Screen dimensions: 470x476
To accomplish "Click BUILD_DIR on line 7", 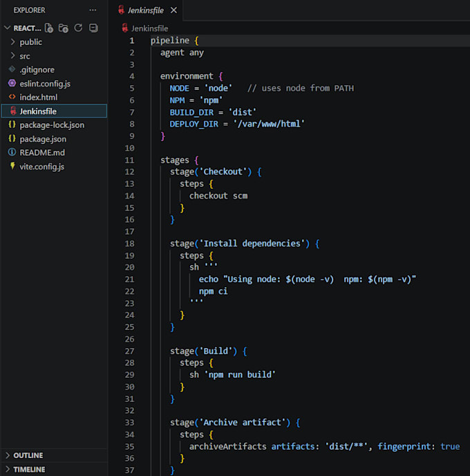I will pyautogui.click(x=191, y=113).
